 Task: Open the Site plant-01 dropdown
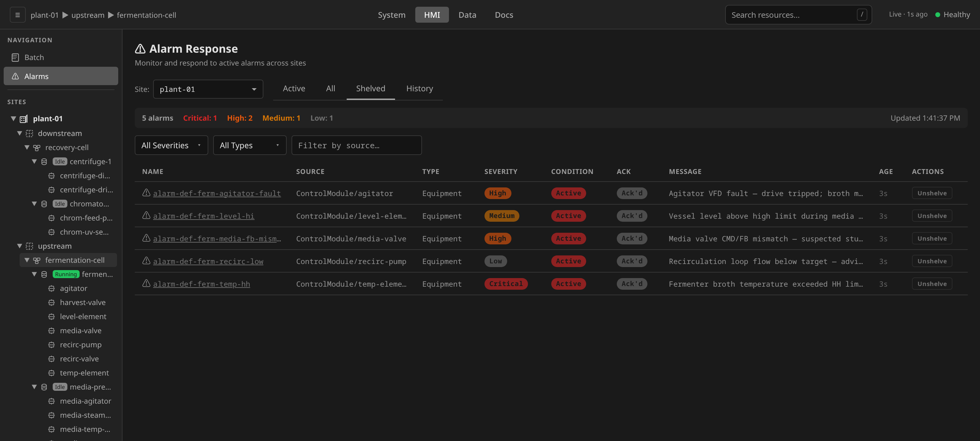(208, 89)
